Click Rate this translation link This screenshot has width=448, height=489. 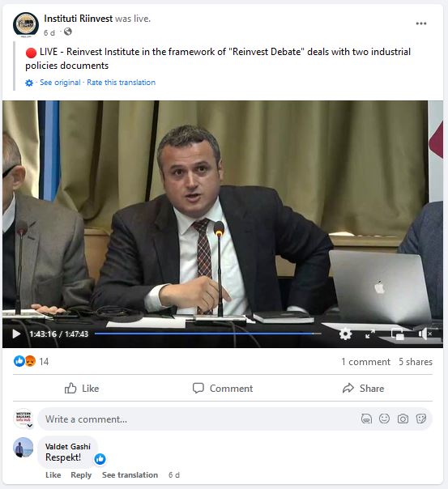point(121,83)
